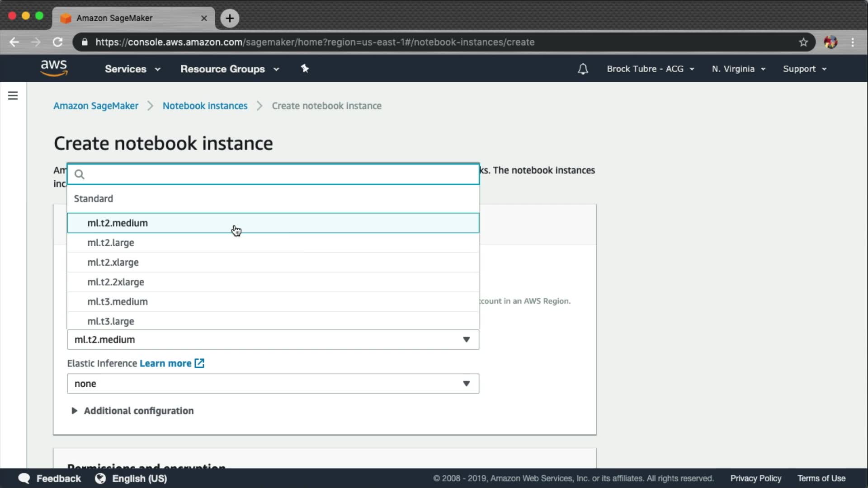Viewport: 868px width, 488px height.
Task: Click the Amazon SageMaker breadcrumb link
Action: point(96,106)
